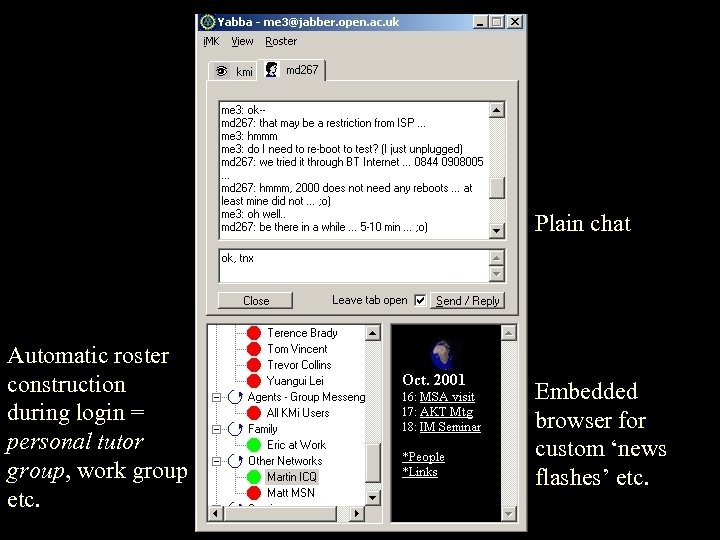Click the globe image in embedded browser

point(443,354)
